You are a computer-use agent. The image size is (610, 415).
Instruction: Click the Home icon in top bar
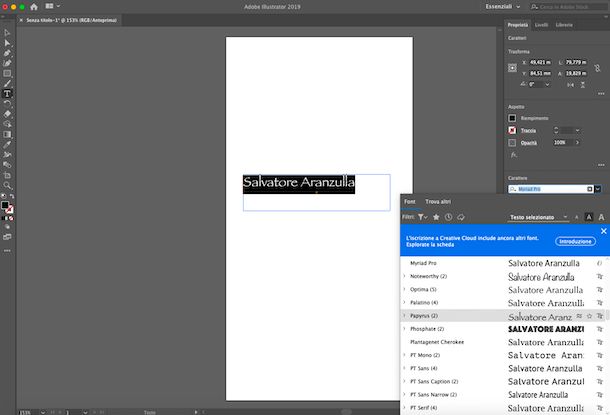coord(34,7)
